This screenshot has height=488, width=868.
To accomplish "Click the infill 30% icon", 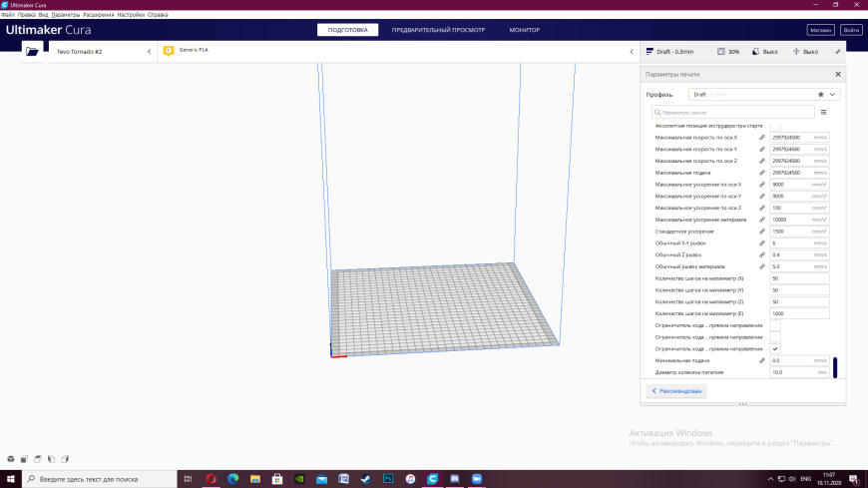I will tap(721, 52).
